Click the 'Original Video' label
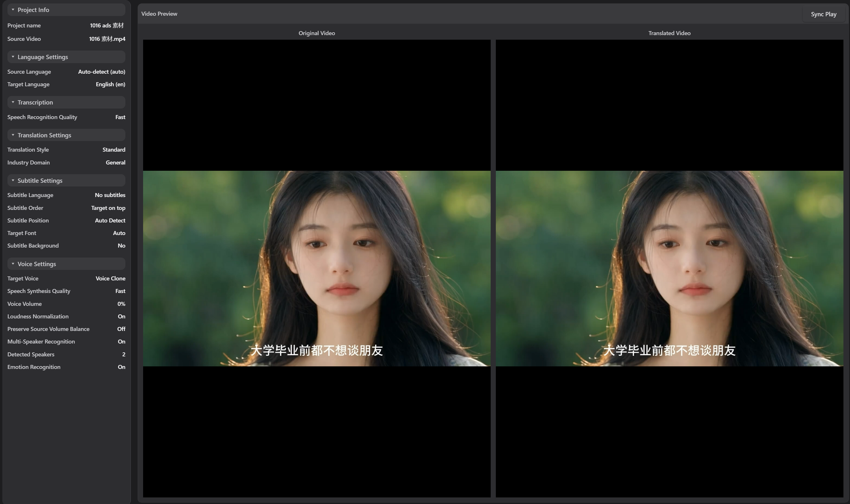The width and height of the screenshot is (850, 504). (316, 33)
